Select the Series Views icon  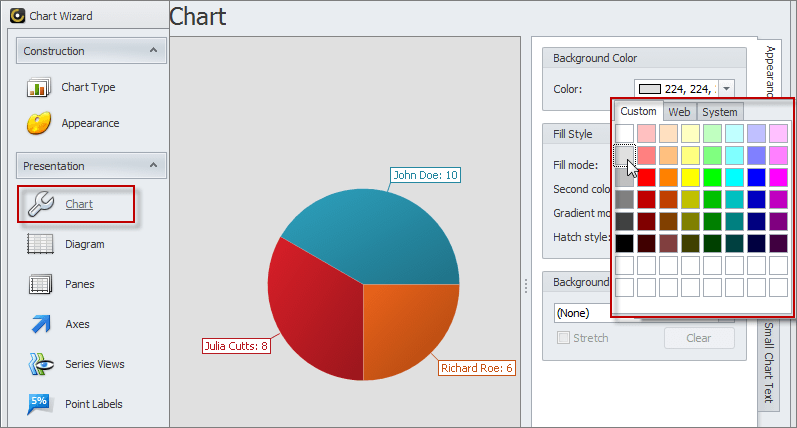[39, 364]
